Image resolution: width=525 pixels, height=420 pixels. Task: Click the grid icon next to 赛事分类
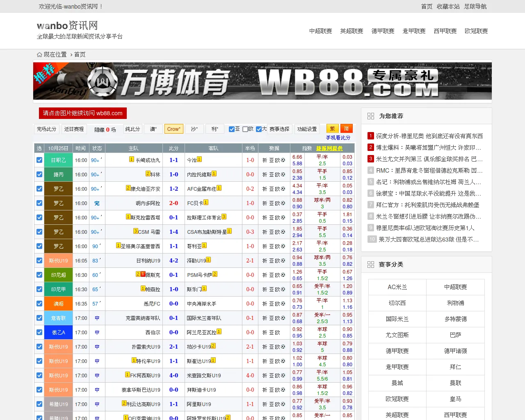tap(371, 265)
